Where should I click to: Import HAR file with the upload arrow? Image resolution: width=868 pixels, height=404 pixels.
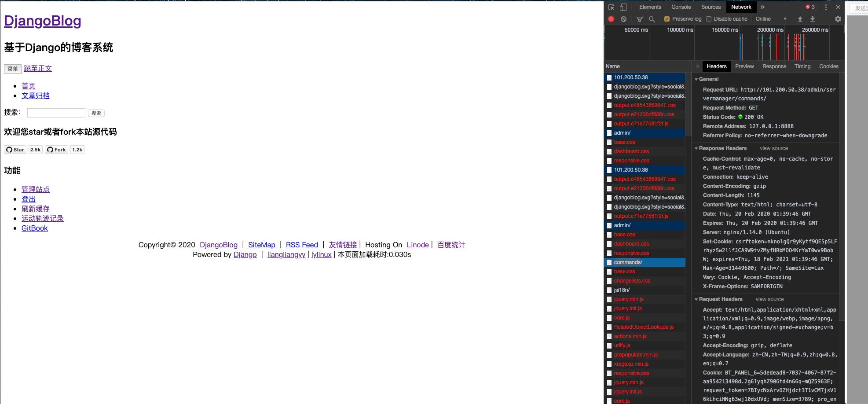(800, 19)
